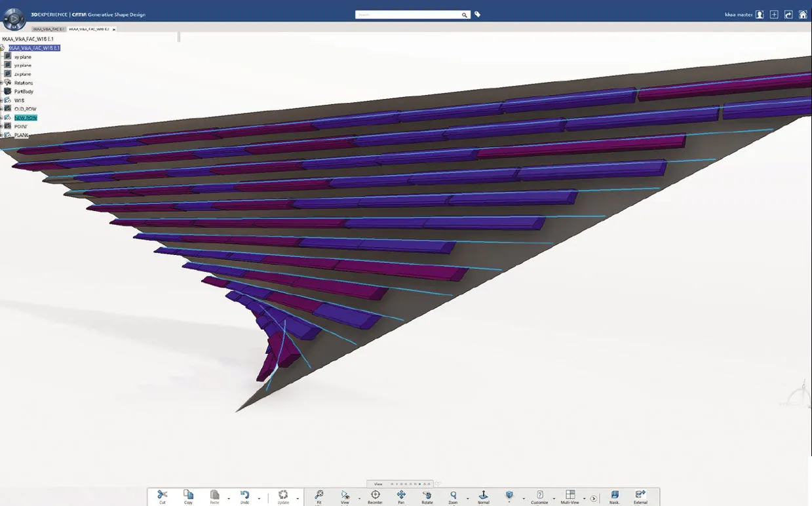Click the Cut scissors tool
This screenshot has height=506, width=812.
[163, 495]
